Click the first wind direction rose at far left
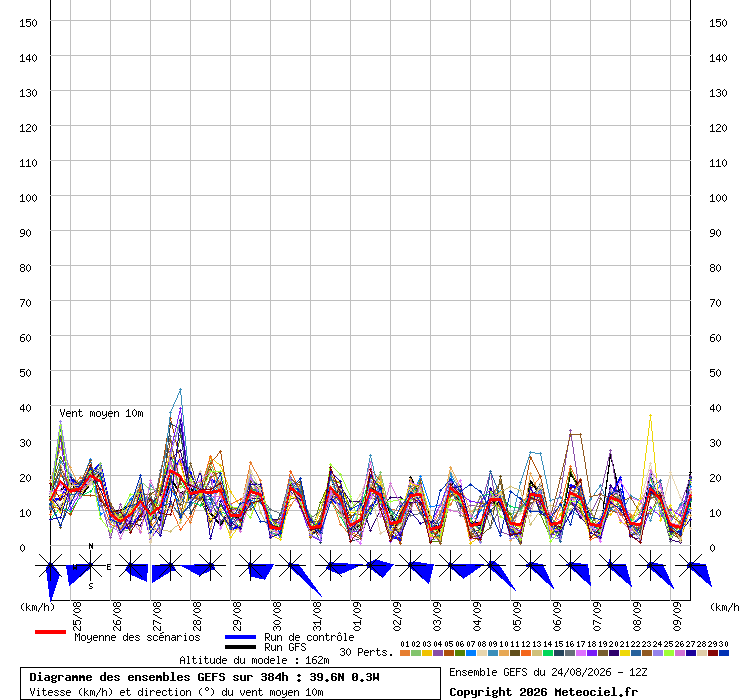Viewport: 740px width, 700px height. (50, 565)
